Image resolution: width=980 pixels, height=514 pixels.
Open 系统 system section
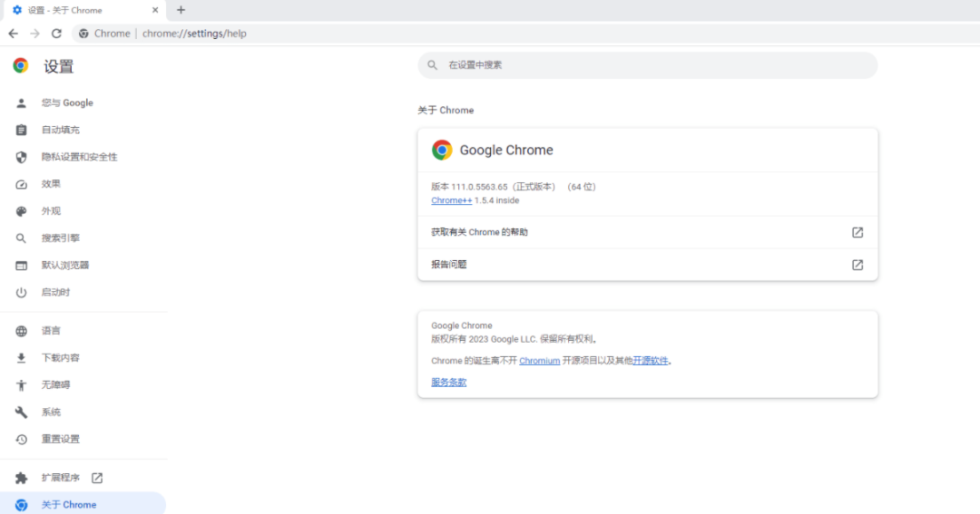pos(83,412)
